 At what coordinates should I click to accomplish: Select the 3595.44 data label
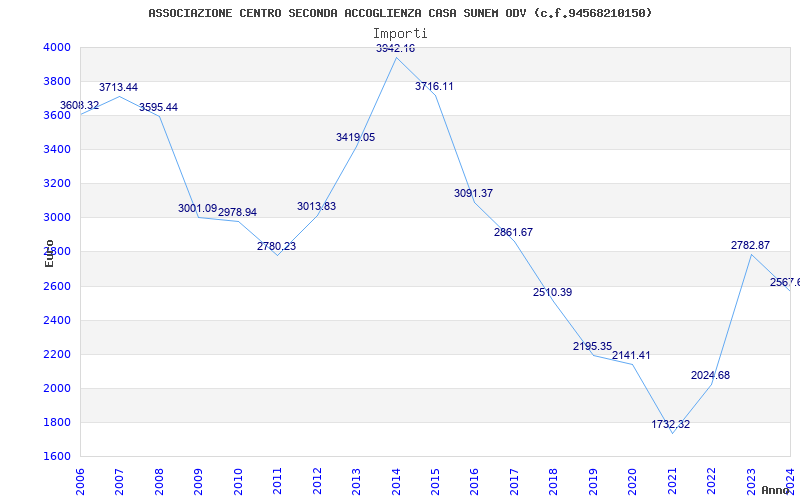[x=158, y=108]
